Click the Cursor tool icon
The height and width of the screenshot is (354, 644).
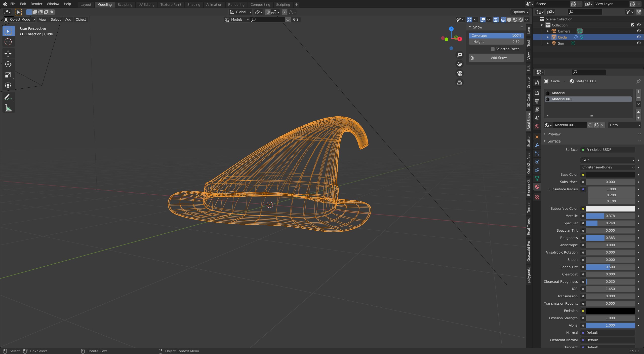8,42
